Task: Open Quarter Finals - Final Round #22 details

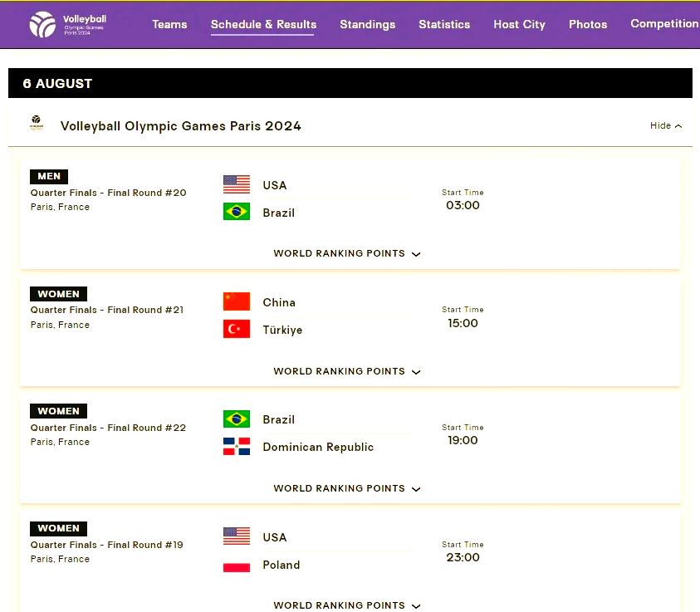Action: (108, 428)
